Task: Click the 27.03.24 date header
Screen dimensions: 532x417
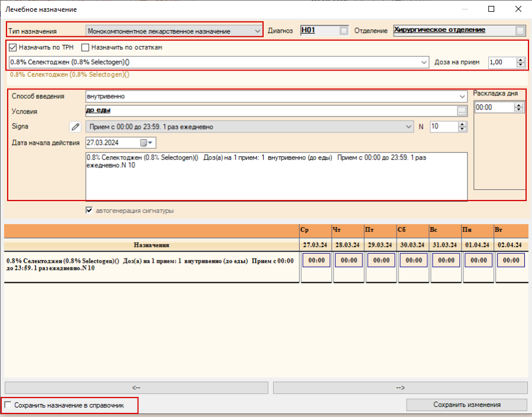Action: 315,245
